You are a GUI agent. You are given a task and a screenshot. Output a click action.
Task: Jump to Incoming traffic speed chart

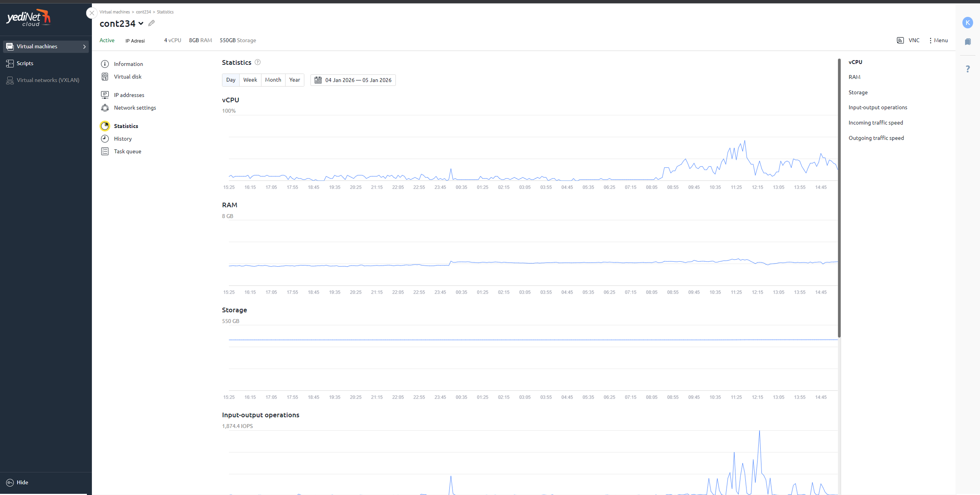click(875, 123)
